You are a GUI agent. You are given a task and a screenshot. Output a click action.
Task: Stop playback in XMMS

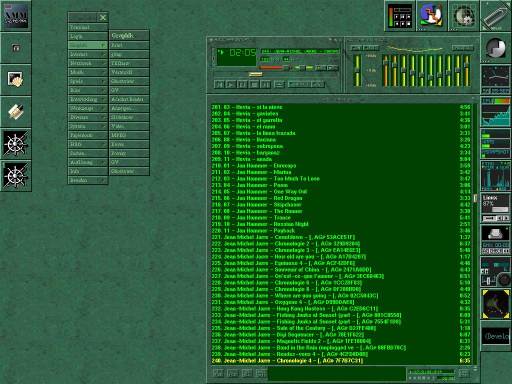[254, 84]
